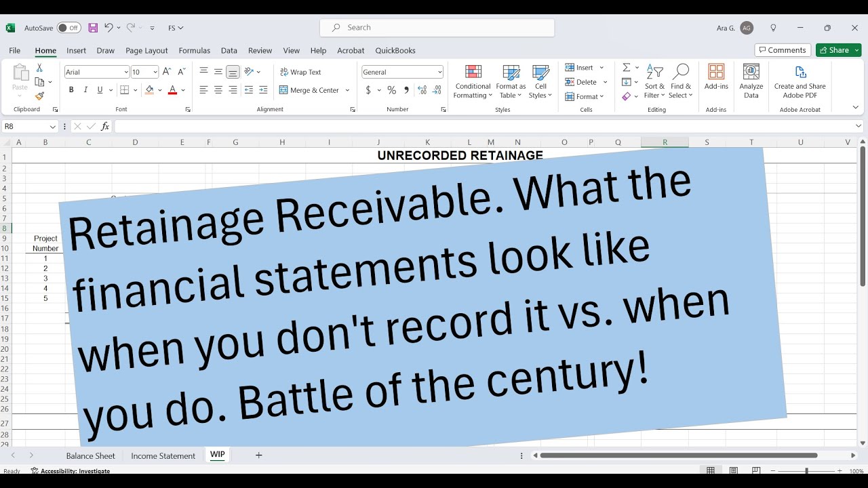Apply Italic formatting
868x488 pixels.
85,90
